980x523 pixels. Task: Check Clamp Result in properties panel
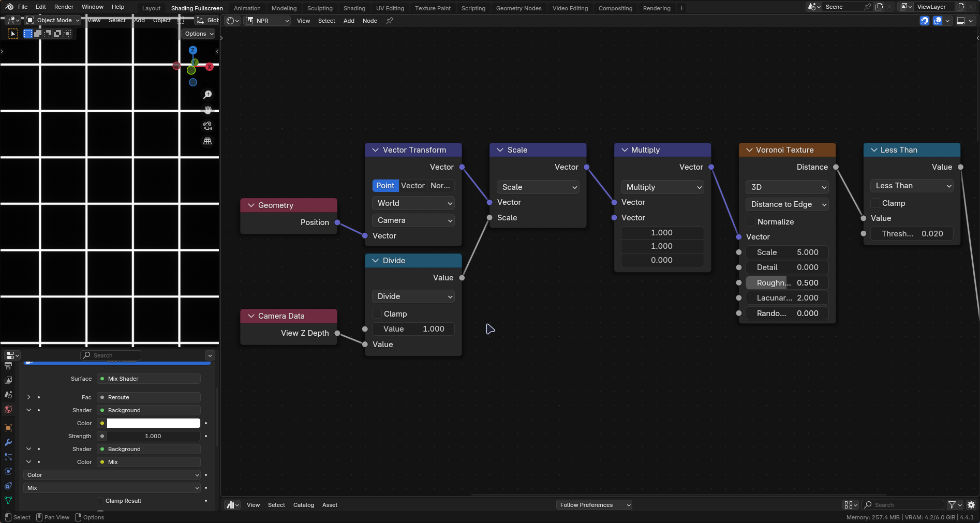(x=100, y=501)
